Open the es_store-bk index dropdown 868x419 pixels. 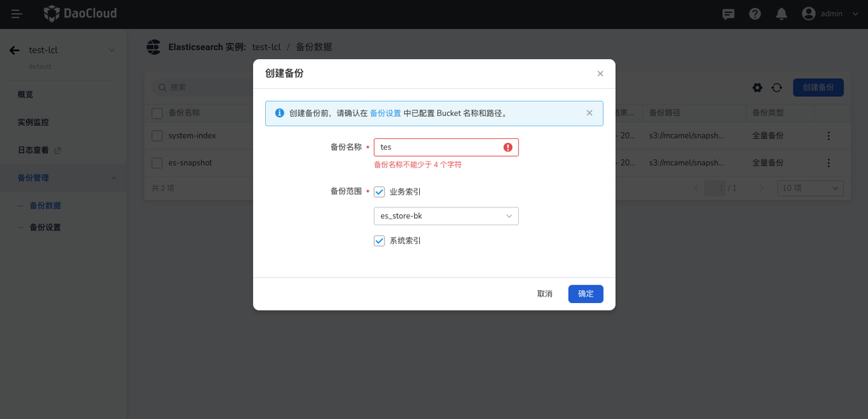[446, 216]
